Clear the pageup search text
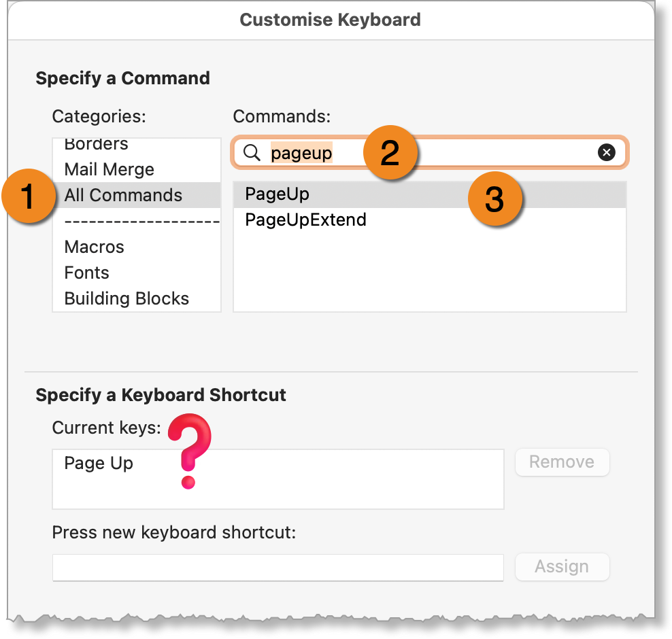The image size is (672, 639). tap(607, 152)
